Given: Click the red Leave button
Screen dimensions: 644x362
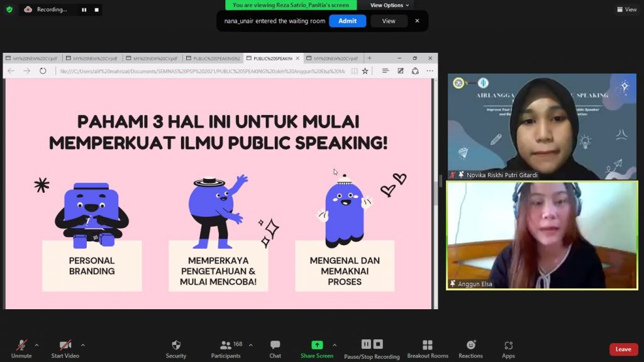Looking at the screenshot, I should [623, 349].
